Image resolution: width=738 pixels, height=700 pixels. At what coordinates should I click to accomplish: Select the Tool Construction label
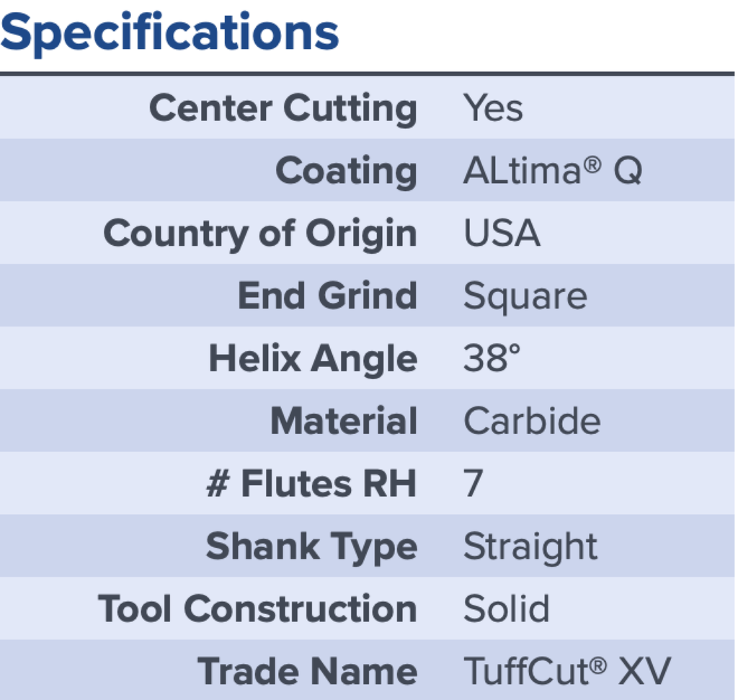[x=257, y=609]
